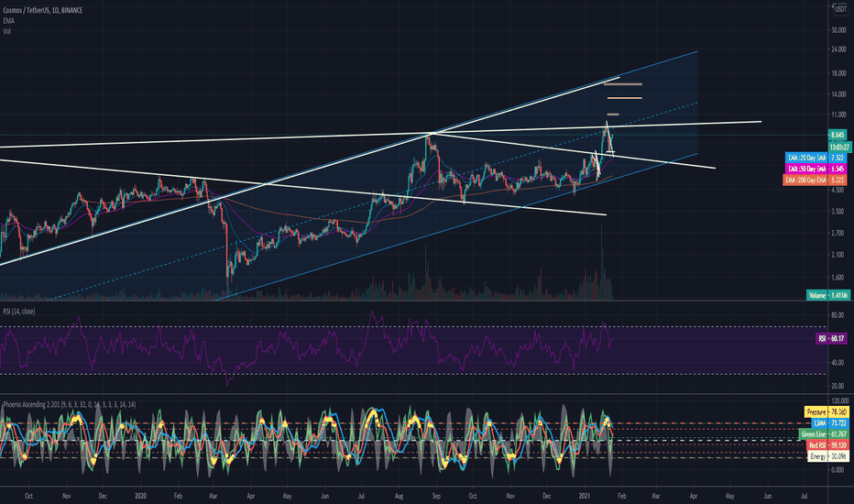The image size is (854, 504).
Task: Click the 2.700 price scale label
Action: 839,233
